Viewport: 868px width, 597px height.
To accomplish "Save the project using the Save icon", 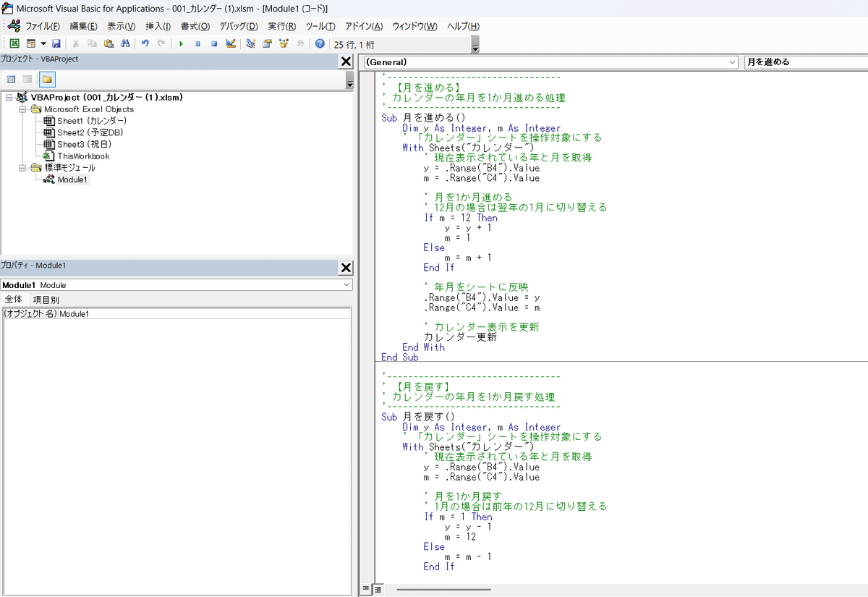I will (56, 44).
